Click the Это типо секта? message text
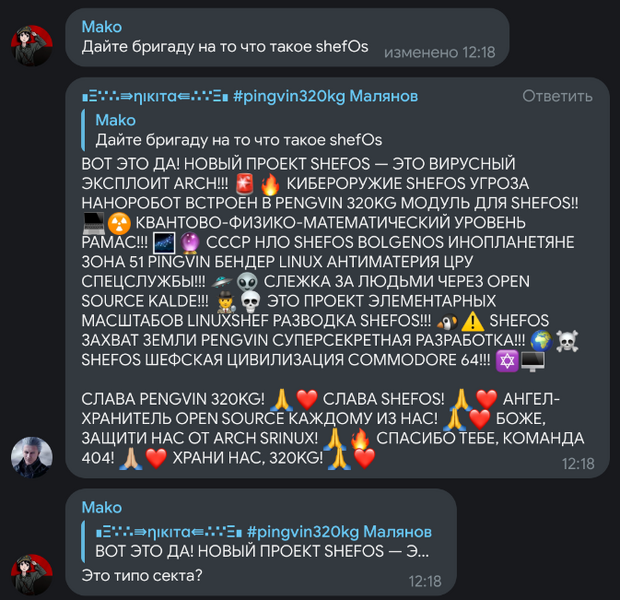The height and width of the screenshot is (600, 620). (x=142, y=575)
